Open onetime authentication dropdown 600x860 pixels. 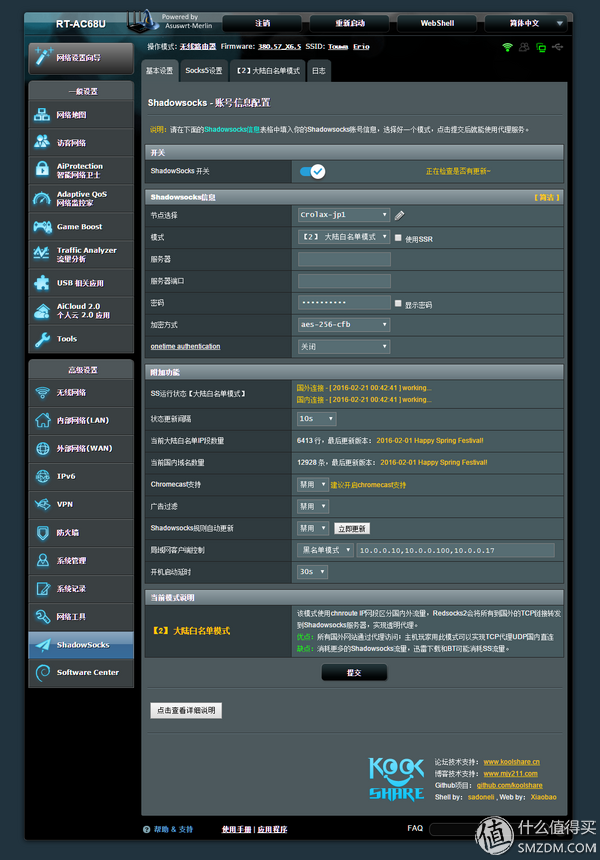(x=344, y=347)
